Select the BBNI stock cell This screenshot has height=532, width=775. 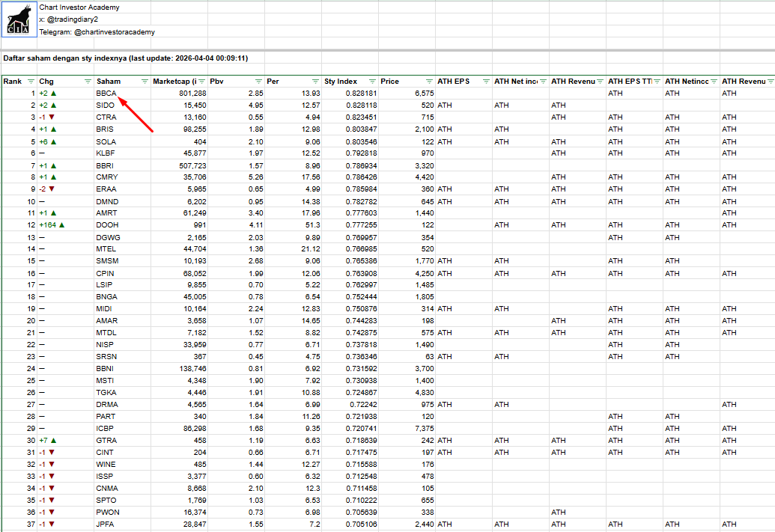coord(123,368)
